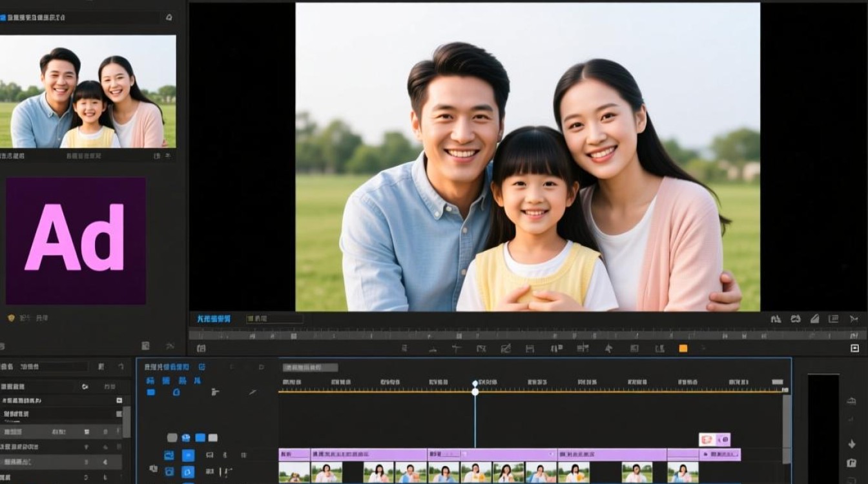Click the lined panel icon above the monitor ruler

pyautogui.click(x=834, y=319)
